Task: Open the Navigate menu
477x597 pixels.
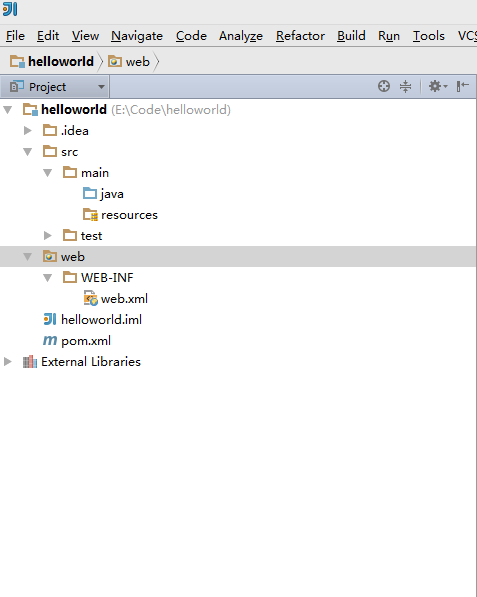Action: [137, 36]
